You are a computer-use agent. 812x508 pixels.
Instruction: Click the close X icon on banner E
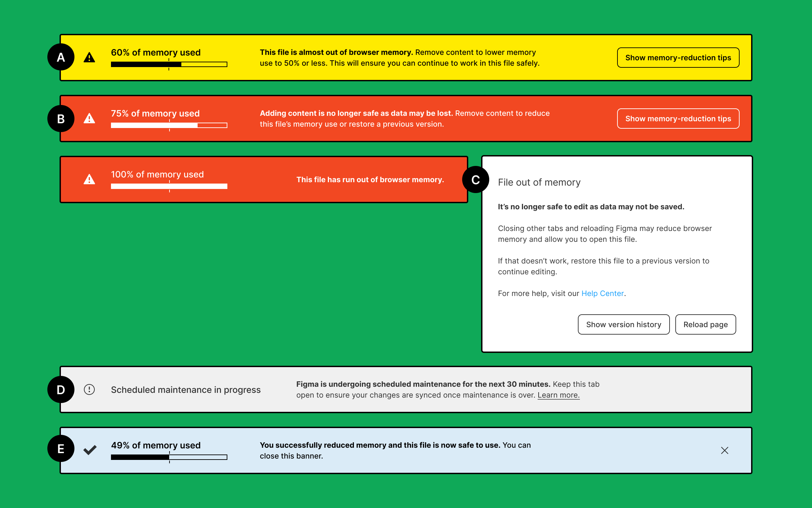[x=725, y=451]
